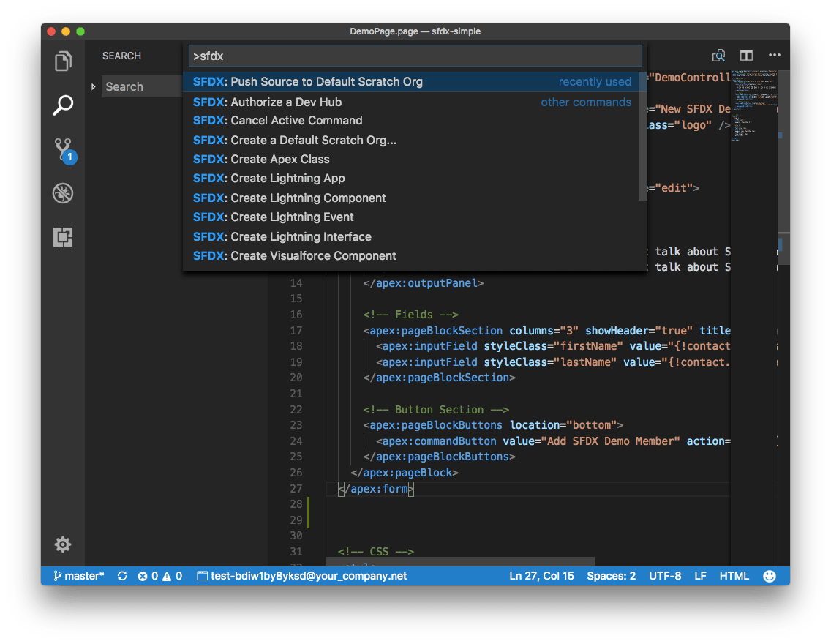Show the errors count in status bar

(148, 576)
